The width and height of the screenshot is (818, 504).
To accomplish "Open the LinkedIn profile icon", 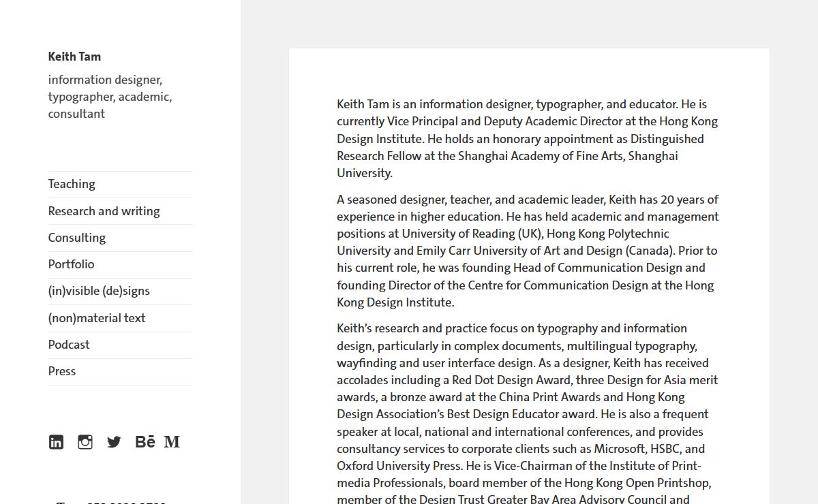I will [x=56, y=442].
